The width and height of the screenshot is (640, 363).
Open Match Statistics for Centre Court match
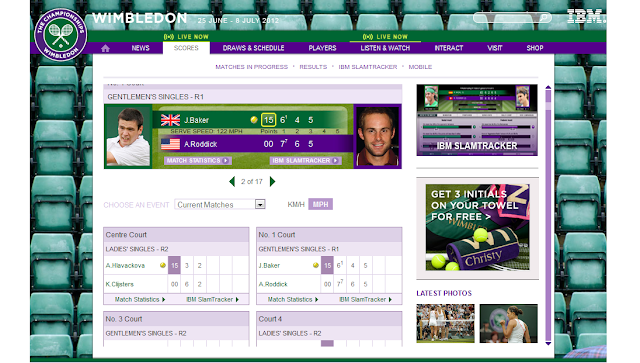[x=140, y=300]
